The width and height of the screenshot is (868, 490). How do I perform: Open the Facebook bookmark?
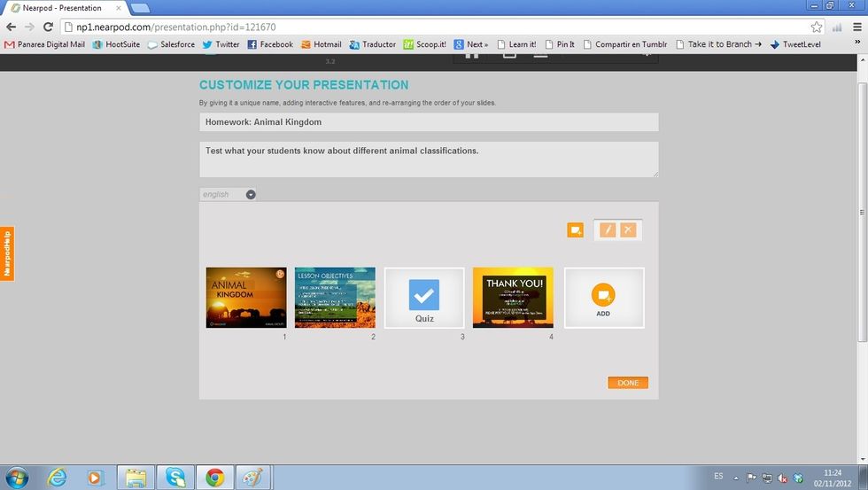click(270, 44)
